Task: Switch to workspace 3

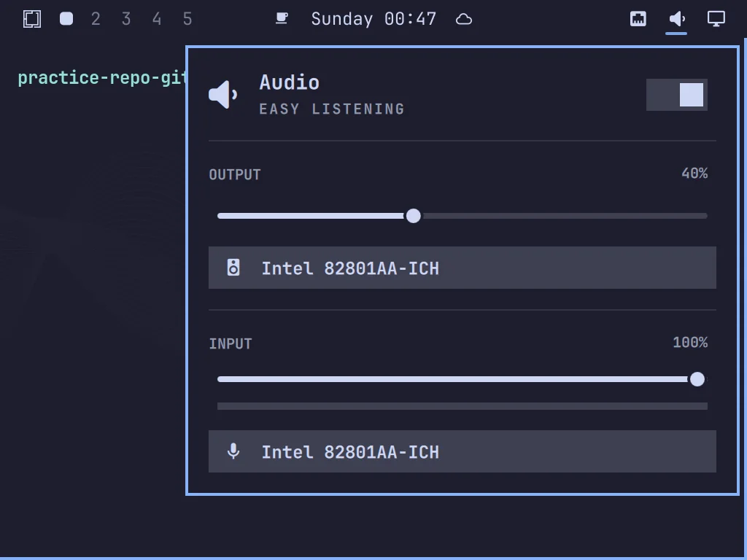Action: [126, 19]
